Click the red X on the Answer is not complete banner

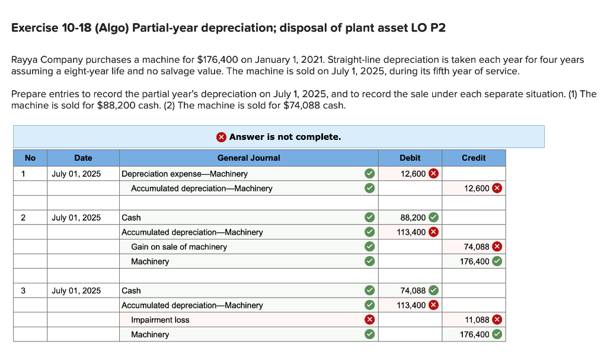point(221,137)
